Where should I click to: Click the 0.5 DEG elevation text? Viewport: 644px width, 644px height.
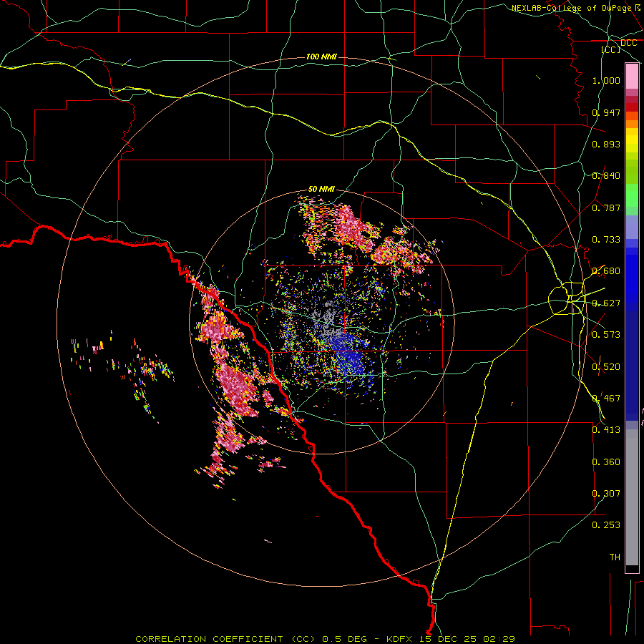346,639
